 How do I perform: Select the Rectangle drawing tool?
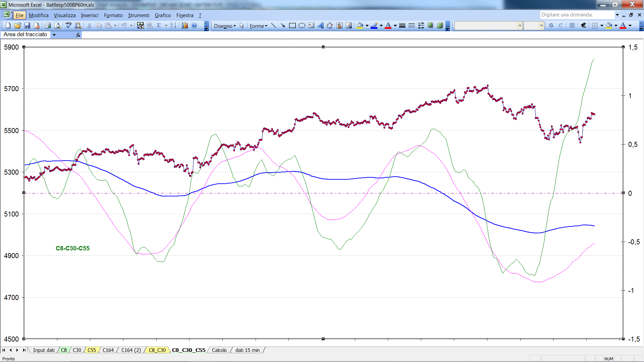click(x=292, y=25)
